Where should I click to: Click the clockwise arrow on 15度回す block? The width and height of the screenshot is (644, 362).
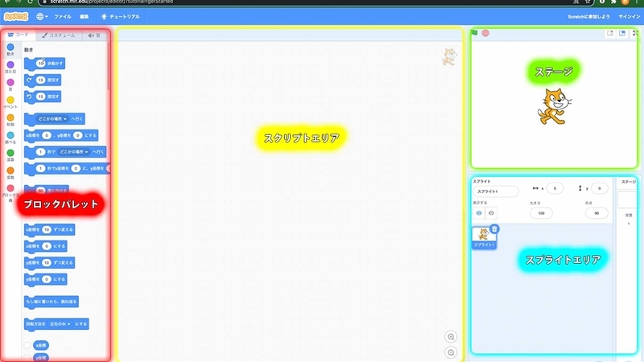tap(29, 80)
